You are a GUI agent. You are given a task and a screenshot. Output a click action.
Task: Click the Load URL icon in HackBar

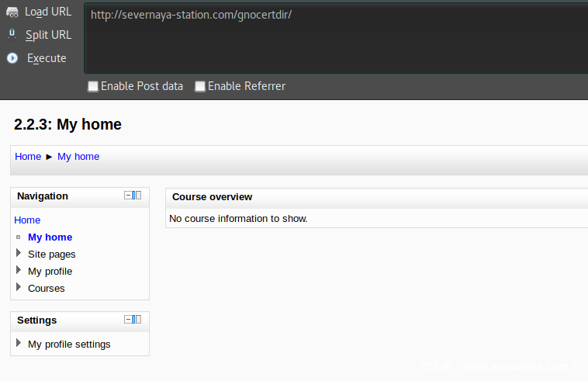coord(12,12)
